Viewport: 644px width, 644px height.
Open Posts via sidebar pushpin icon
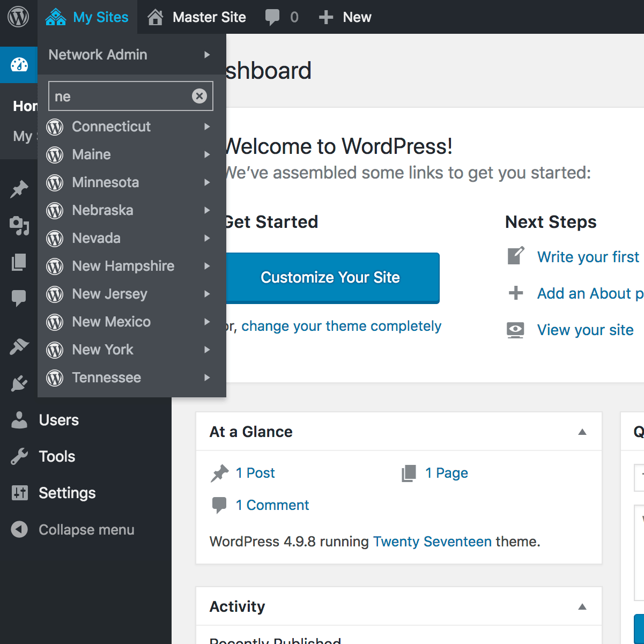point(19,189)
